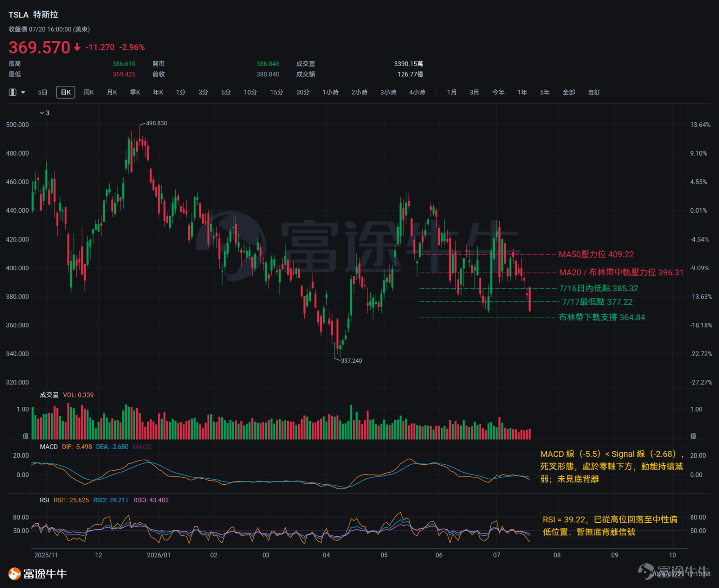Viewport: 719px width, 588px height.
Task: Click the 7/16日內低點 385.32 label
Action: 599,289
